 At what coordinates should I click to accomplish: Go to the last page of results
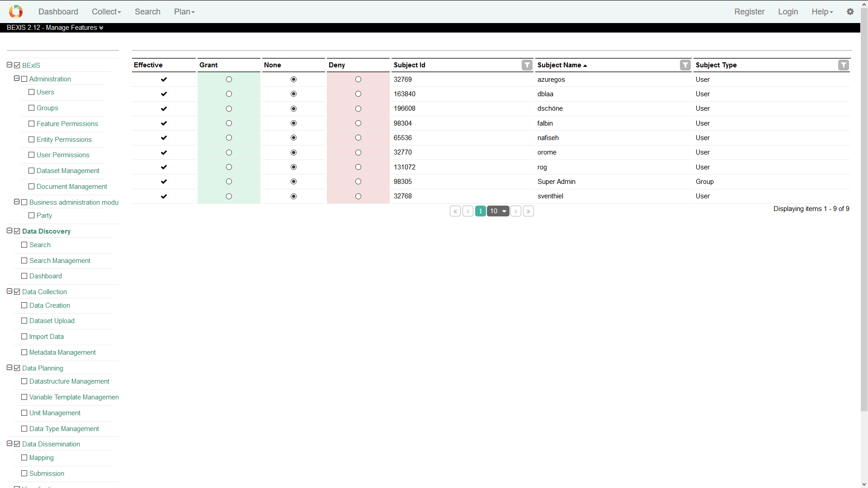[x=528, y=211]
